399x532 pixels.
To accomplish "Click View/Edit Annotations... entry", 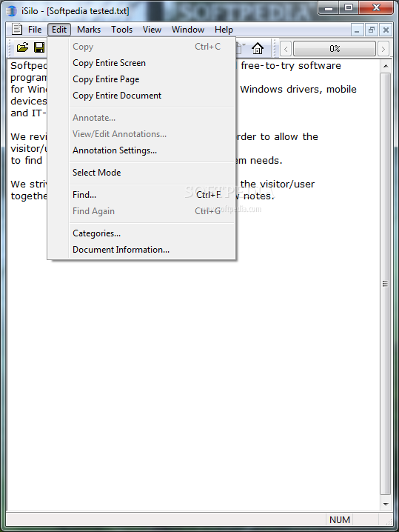I will point(141,134).
